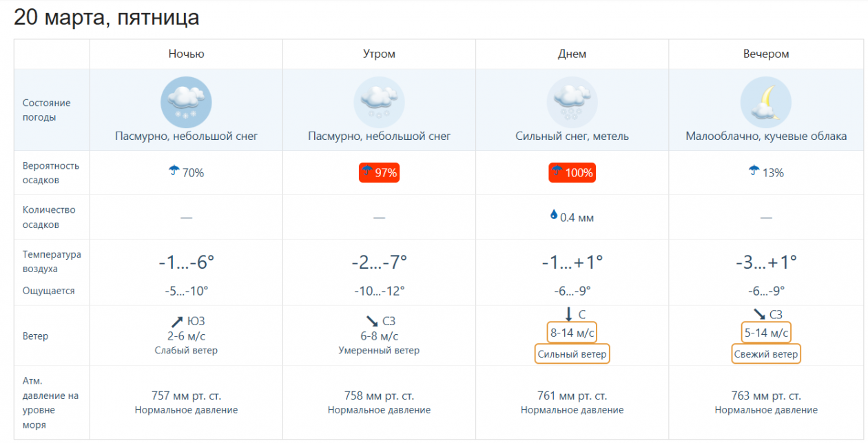Click the evening СЗ wind direction arrow
The width and height of the screenshot is (868, 443).
[759, 315]
